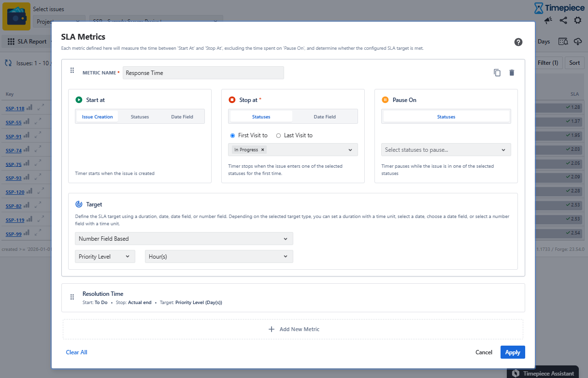Apply the SLA metric settings
The height and width of the screenshot is (378, 588).
513,352
